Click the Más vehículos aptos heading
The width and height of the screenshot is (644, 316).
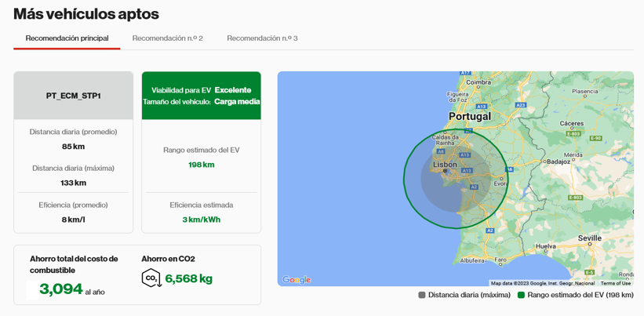(x=86, y=14)
